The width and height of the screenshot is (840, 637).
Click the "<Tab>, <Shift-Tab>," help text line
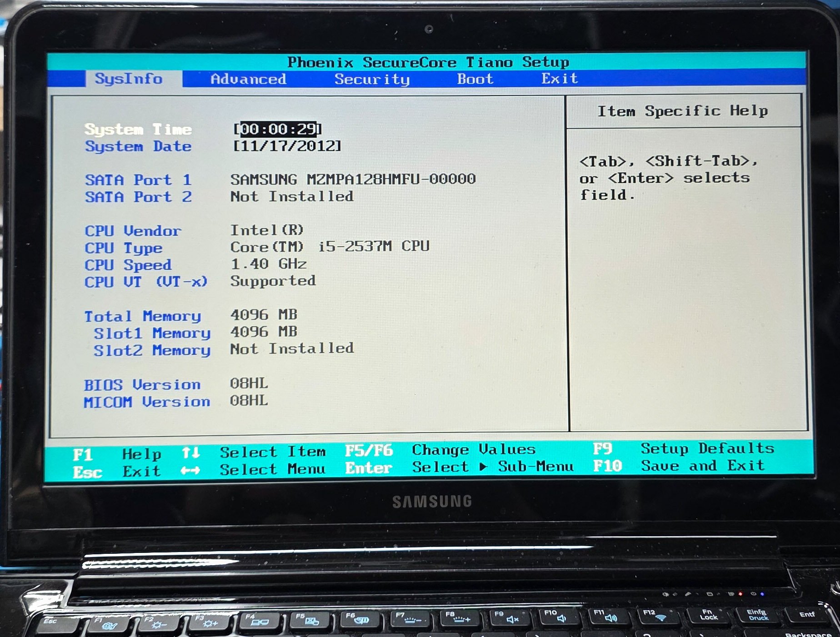(x=669, y=161)
